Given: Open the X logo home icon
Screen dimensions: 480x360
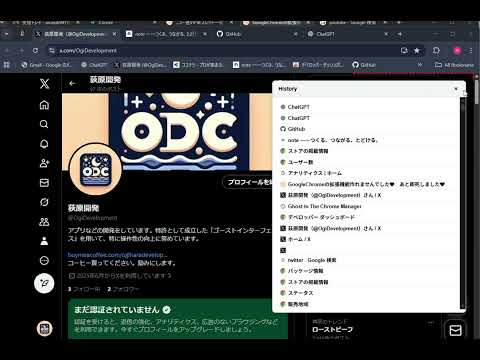Looking at the screenshot, I should [x=44, y=83].
